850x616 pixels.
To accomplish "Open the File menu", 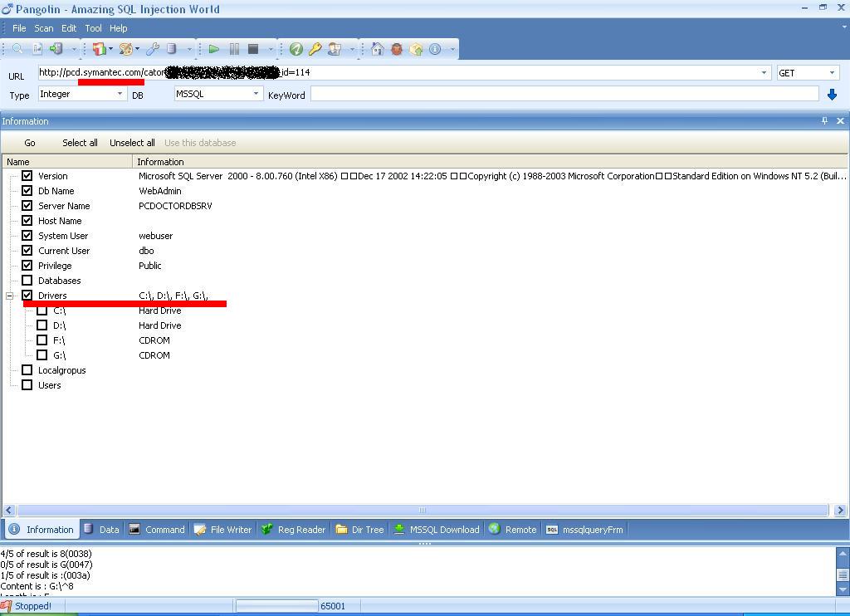I will point(19,28).
